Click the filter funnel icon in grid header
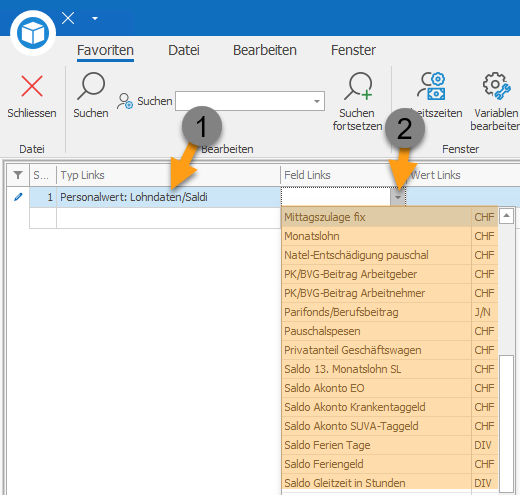 coord(18,175)
